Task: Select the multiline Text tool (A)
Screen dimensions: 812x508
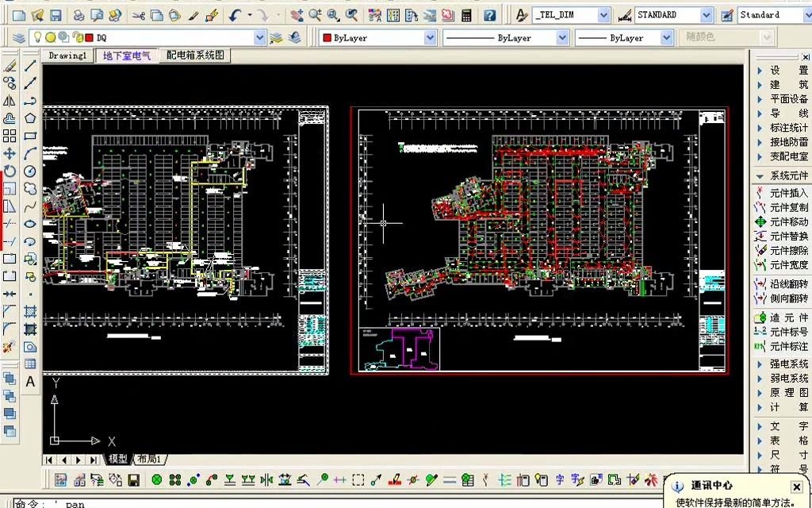Action: [x=30, y=382]
